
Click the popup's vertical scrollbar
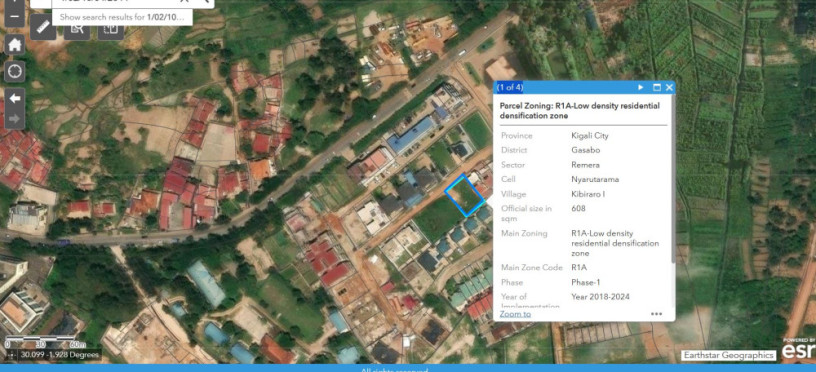tap(672, 178)
